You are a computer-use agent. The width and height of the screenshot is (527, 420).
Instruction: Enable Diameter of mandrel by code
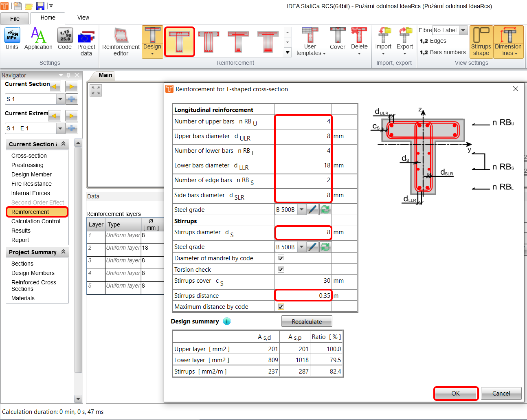(x=281, y=258)
